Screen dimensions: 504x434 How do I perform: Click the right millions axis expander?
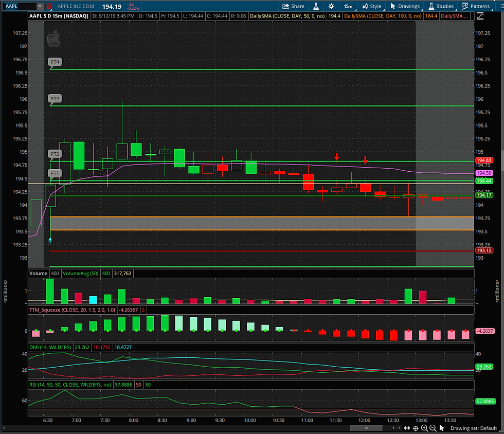click(497, 291)
